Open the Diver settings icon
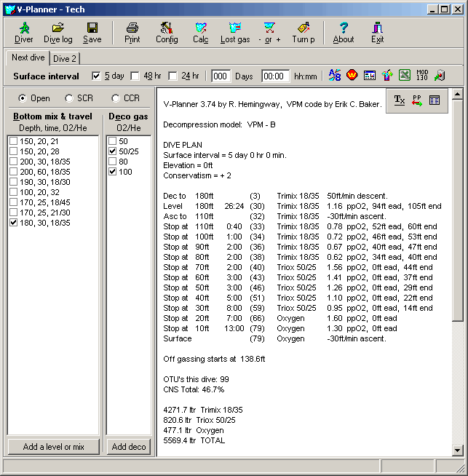The height and width of the screenshot is (476, 468). point(24,32)
